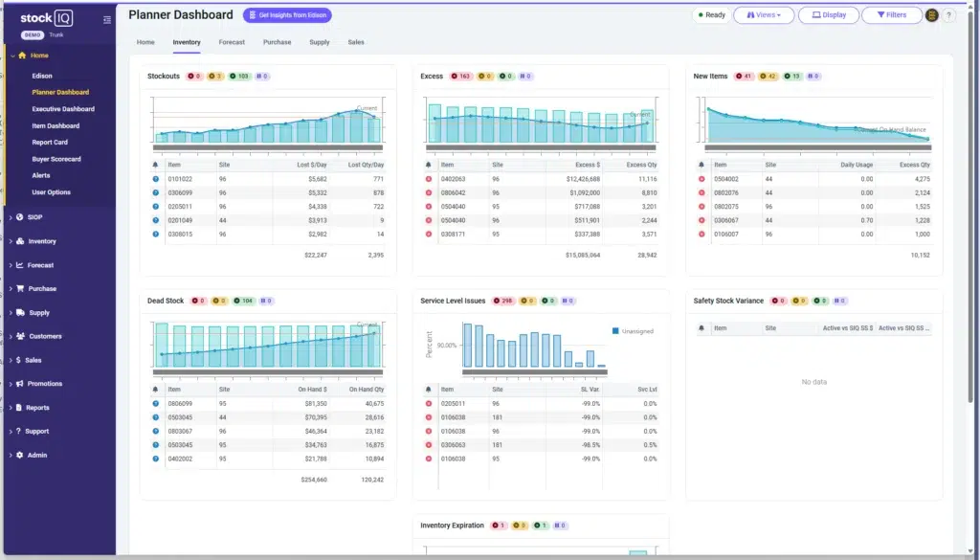
Task: Click the Excess chart range slider bar
Action: pyautogui.click(x=541, y=147)
